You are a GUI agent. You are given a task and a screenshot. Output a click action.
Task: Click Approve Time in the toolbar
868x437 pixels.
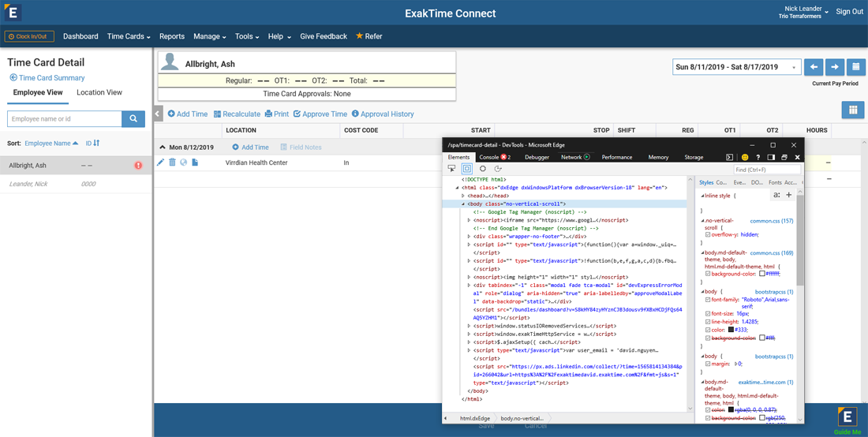pos(320,114)
